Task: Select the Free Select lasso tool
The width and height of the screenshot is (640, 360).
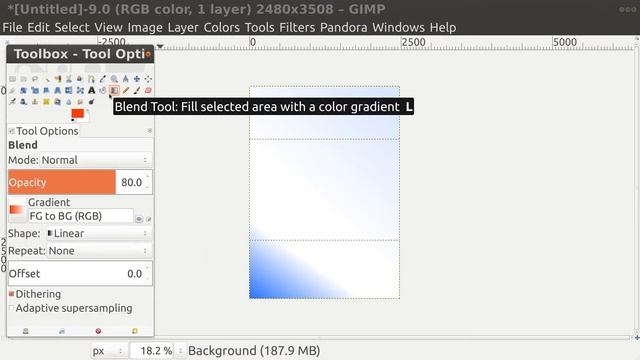Action: [x=35, y=79]
